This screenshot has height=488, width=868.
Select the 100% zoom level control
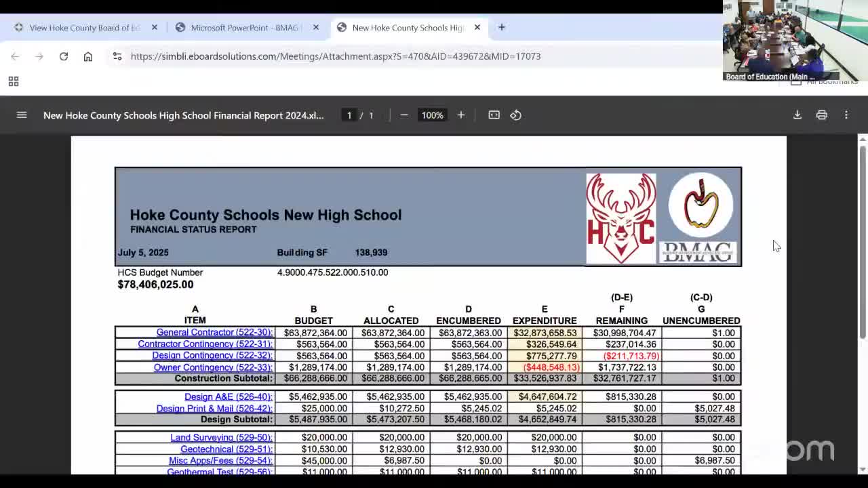click(x=432, y=115)
